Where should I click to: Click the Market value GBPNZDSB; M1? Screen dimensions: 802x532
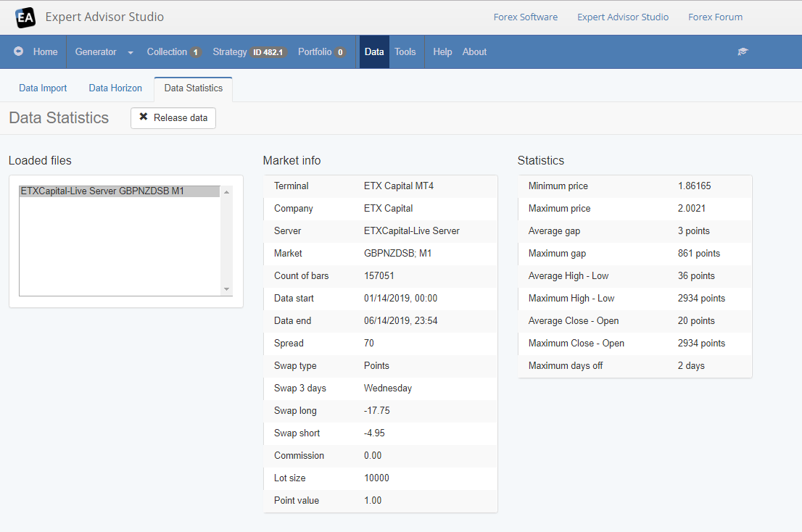397,254
